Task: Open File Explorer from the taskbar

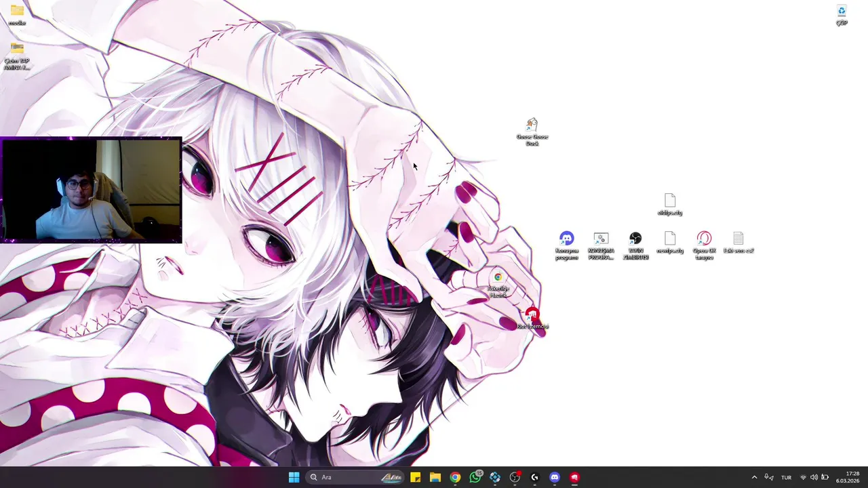Action: pos(435,477)
